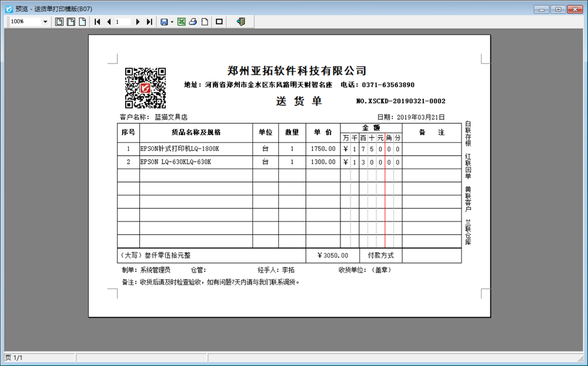Toggle the full screen rectangle icon

pos(219,22)
